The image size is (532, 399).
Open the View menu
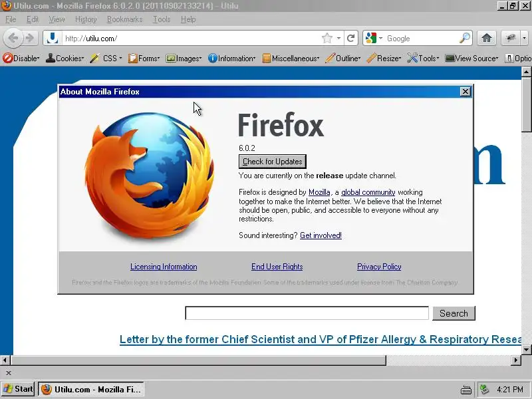tap(57, 19)
